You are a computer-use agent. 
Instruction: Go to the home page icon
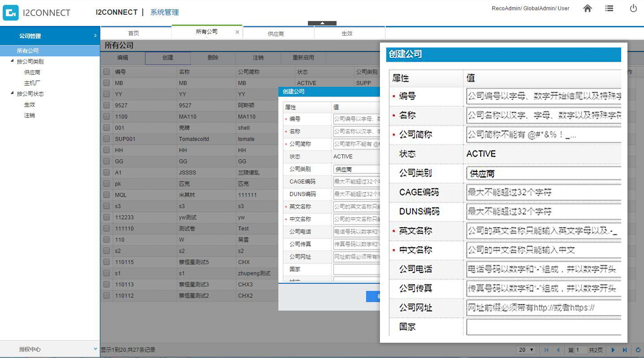tap(588, 8)
